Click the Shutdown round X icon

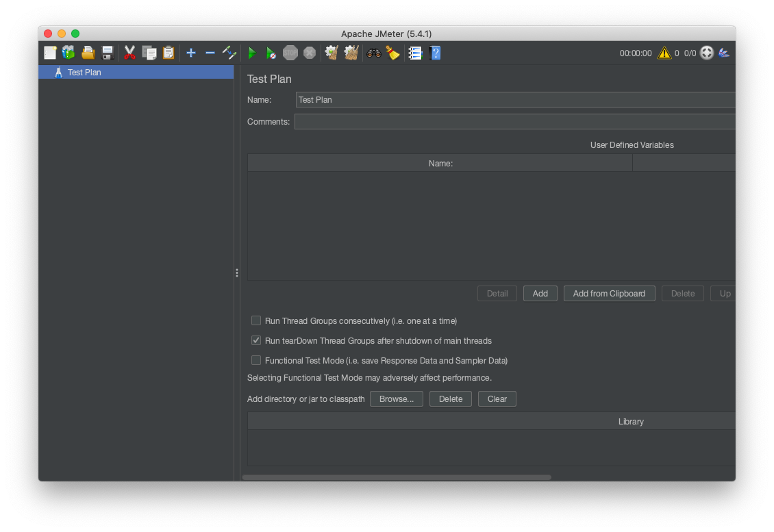(310, 53)
